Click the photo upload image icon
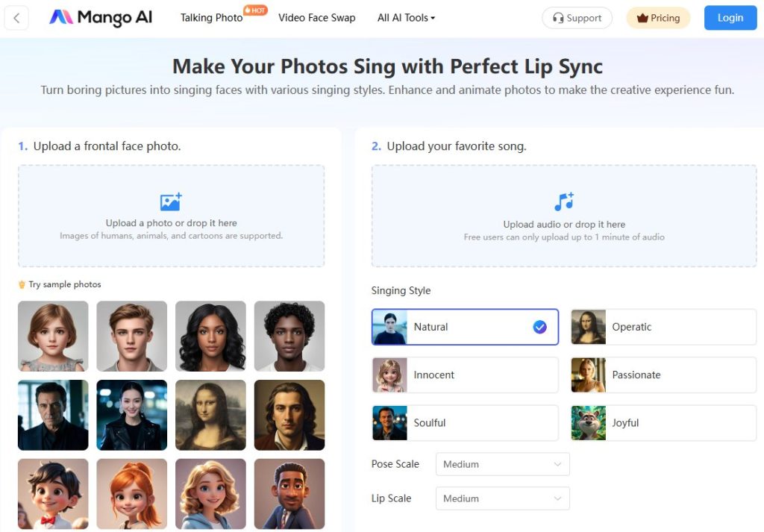This screenshot has width=764, height=532. 171,202
